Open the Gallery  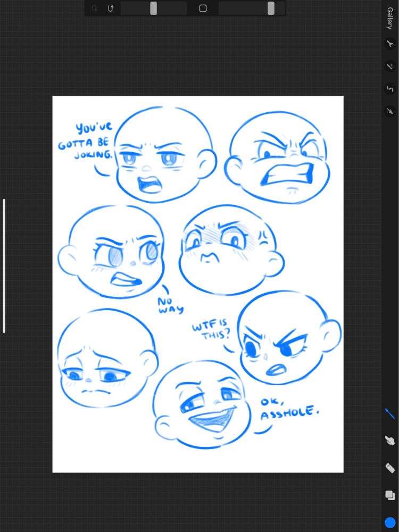pos(390,18)
